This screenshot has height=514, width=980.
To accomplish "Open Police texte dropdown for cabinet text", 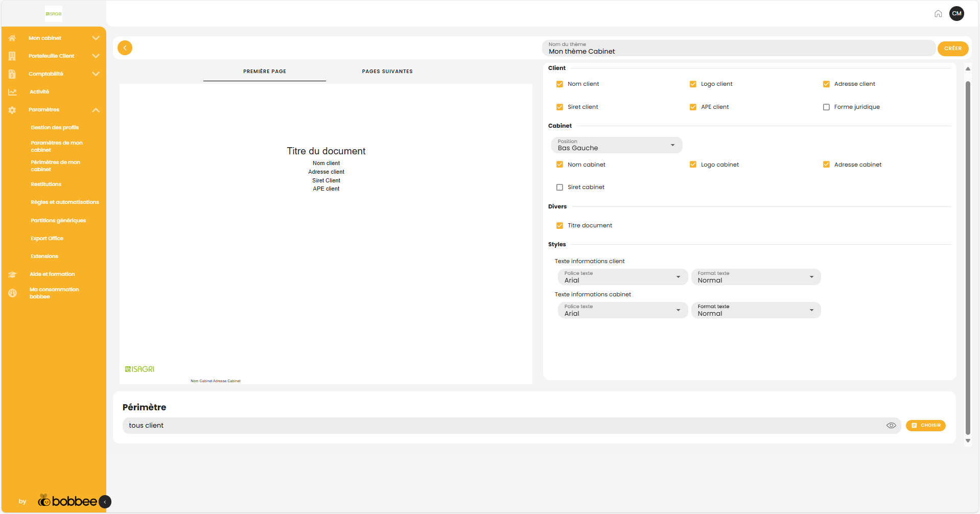I will point(623,310).
